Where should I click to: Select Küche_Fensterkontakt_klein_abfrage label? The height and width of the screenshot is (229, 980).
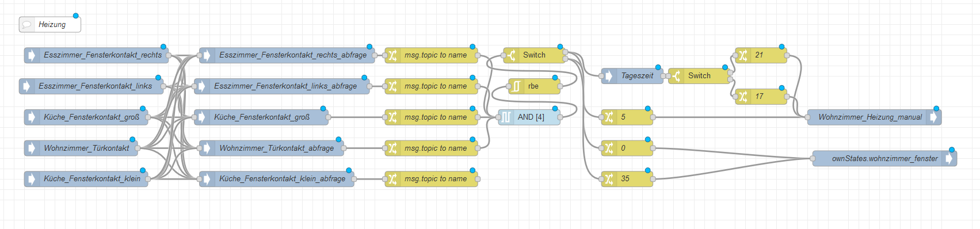pos(283,179)
